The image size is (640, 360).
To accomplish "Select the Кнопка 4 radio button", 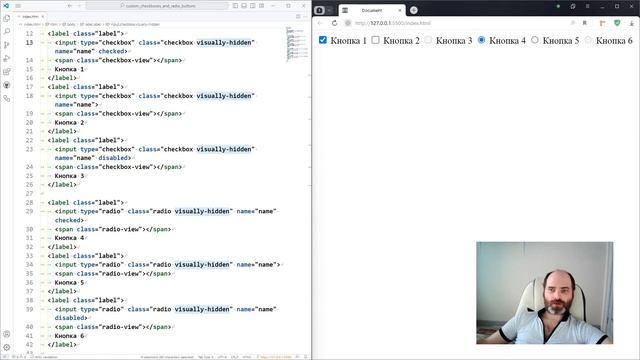I will pyautogui.click(x=482, y=40).
